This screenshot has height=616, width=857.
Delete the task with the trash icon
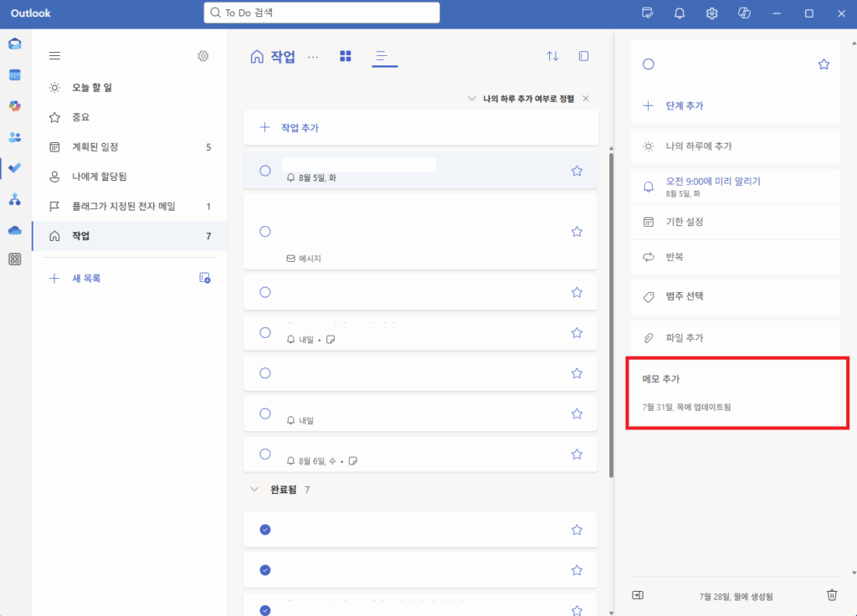[x=831, y=594]
